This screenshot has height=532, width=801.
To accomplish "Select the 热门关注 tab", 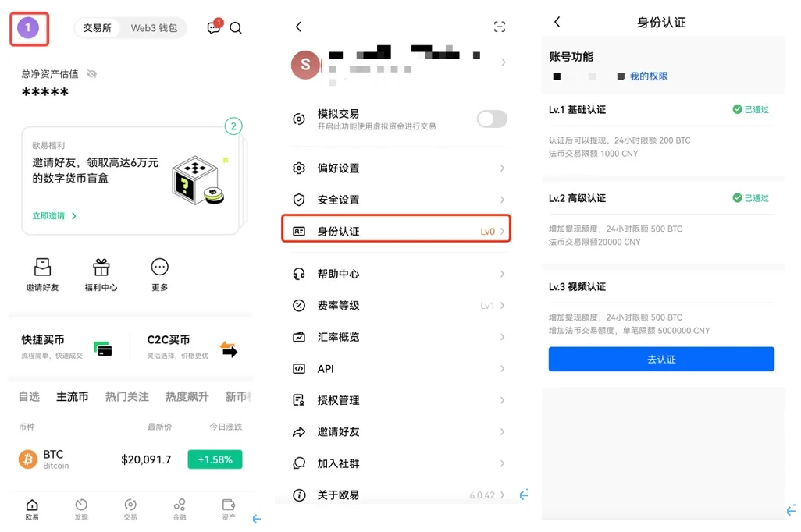I will [x=126, y=397].
